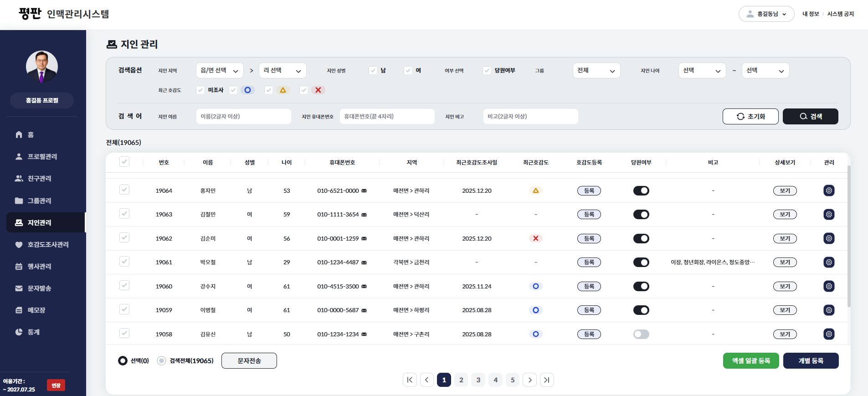Go to the next page arrow
The height and width of the screenshot is (396, 868).
click(529, 380)
